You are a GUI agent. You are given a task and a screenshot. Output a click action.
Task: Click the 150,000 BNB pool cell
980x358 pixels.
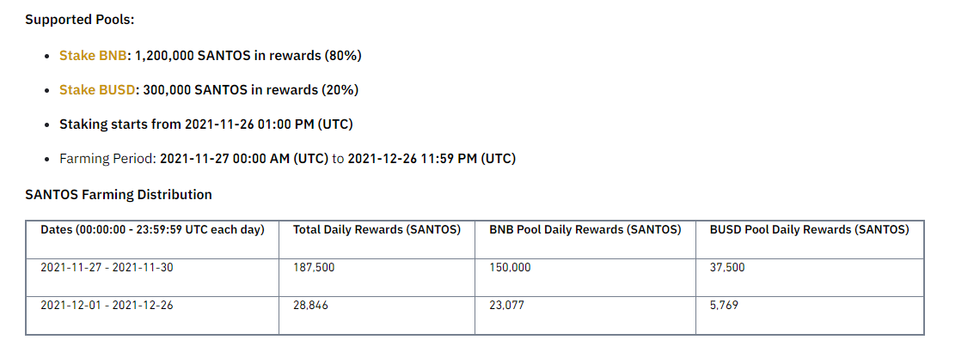click(510, 267)
